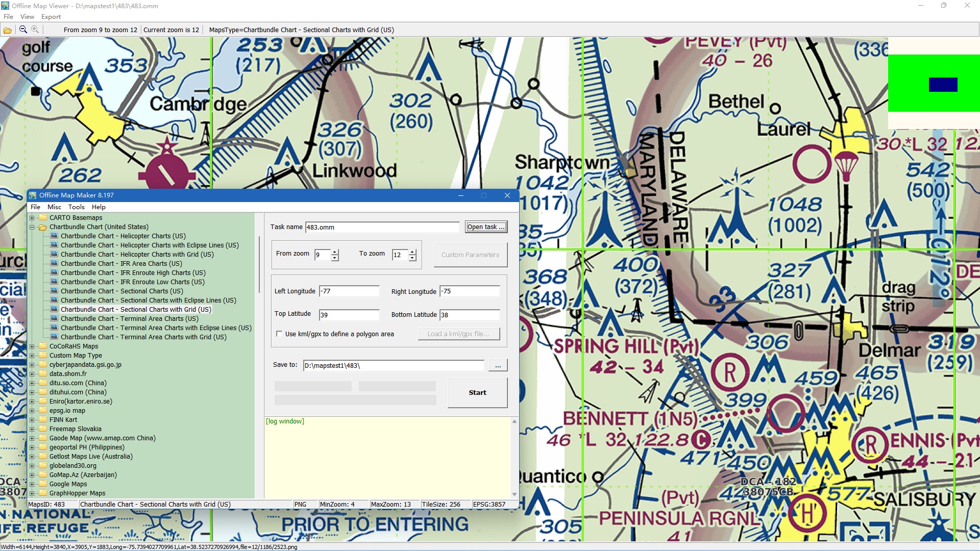Open the Tools menu in Offline Map Maker

(77, 207)
